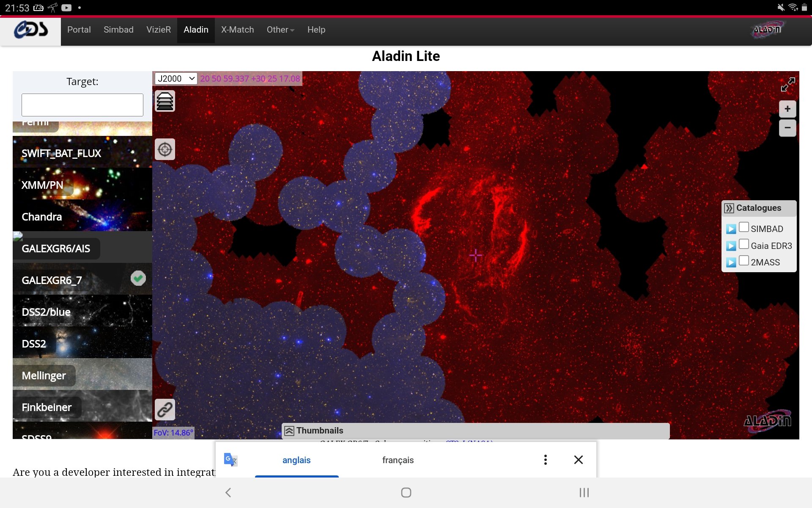812x508 pixels.
Task: Go to the VizieR menu item
Action: point(159,30)
